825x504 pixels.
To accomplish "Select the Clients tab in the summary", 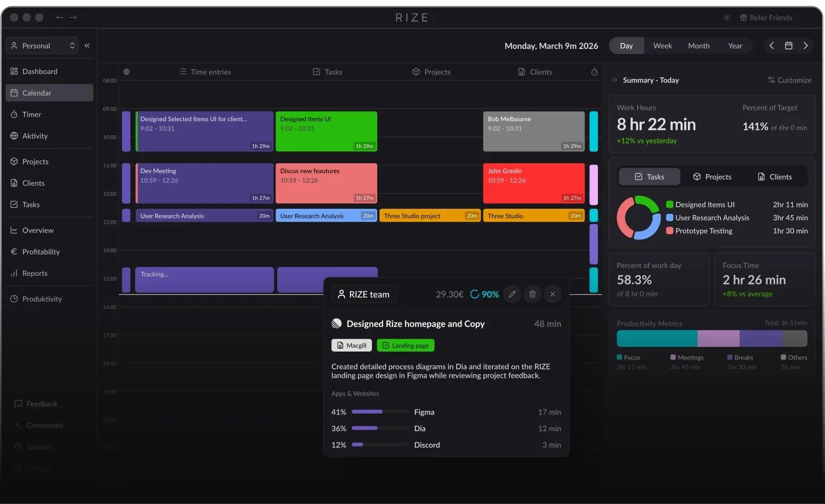I will tap(774, 177).
